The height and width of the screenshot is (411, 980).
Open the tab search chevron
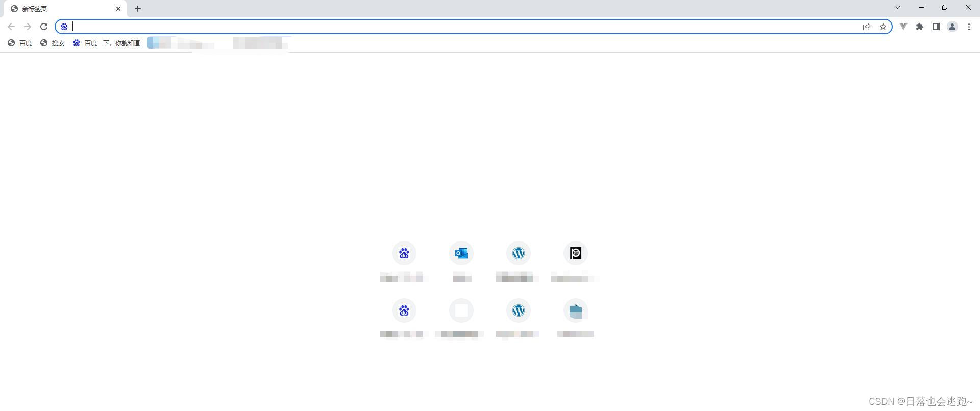tap(898, 8)
